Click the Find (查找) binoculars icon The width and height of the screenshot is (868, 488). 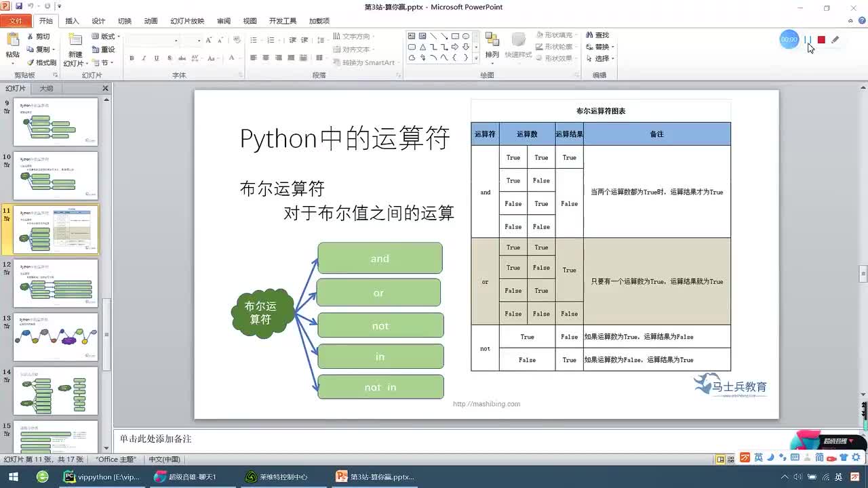click(x=589, y=35)
